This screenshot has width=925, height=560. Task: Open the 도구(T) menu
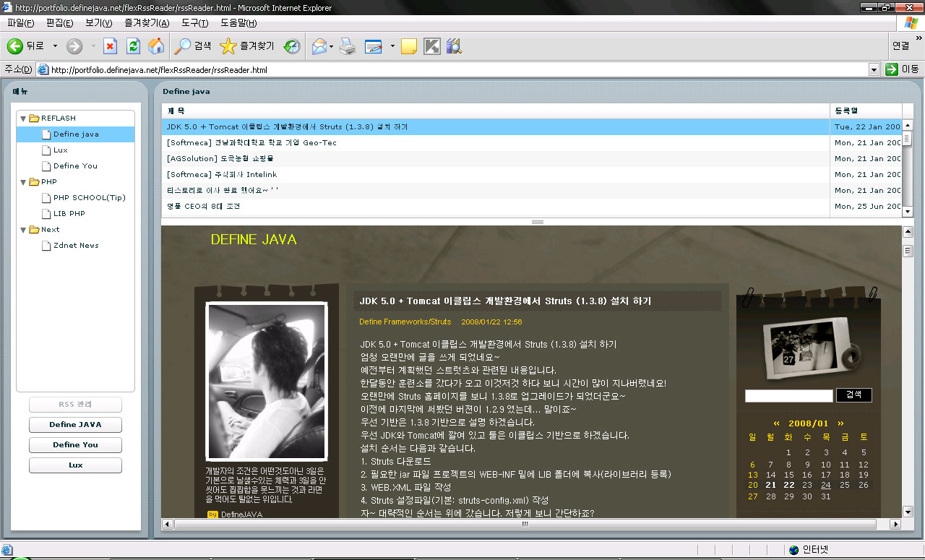[194, 23]
